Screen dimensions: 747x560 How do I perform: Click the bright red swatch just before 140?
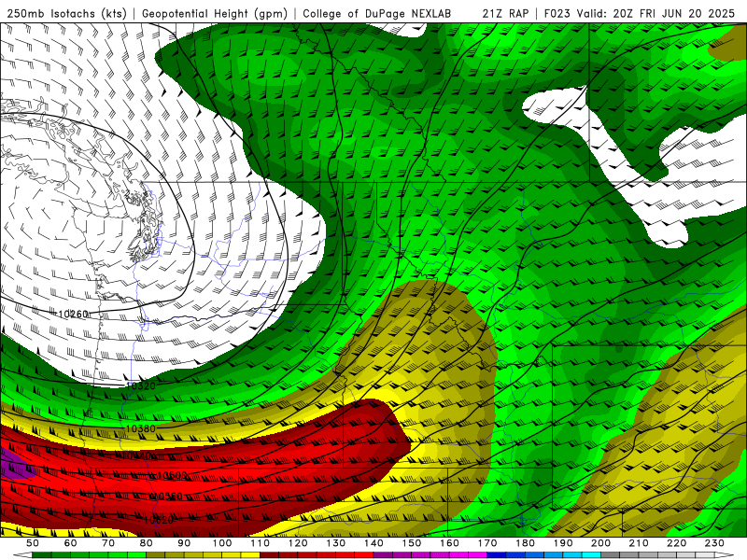[364, 555]
